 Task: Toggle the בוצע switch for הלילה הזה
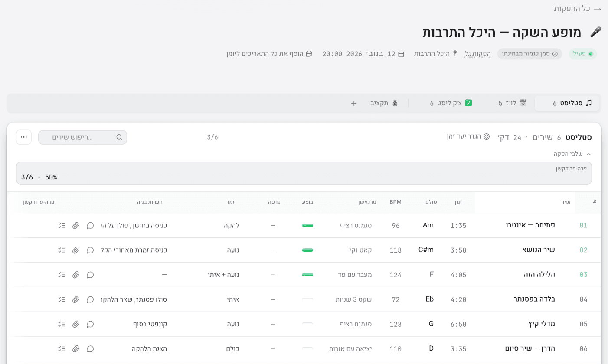[307, 275]
